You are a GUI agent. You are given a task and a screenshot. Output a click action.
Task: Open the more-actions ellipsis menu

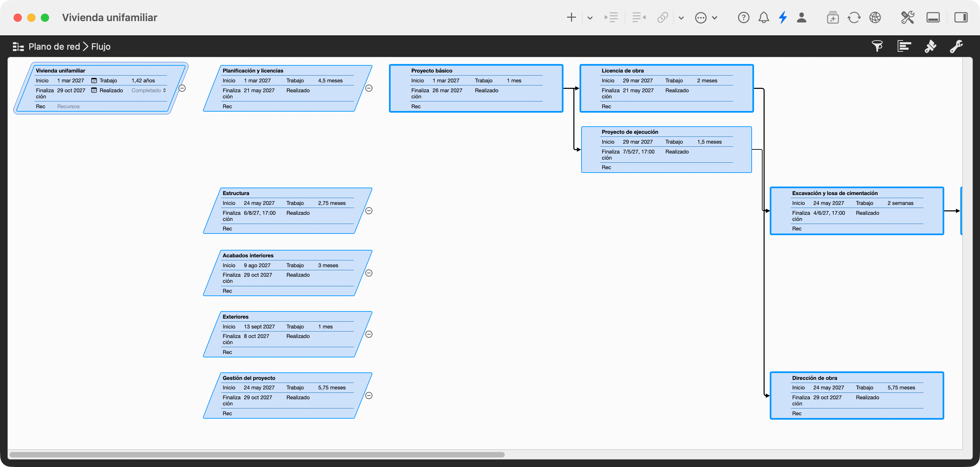701,17
